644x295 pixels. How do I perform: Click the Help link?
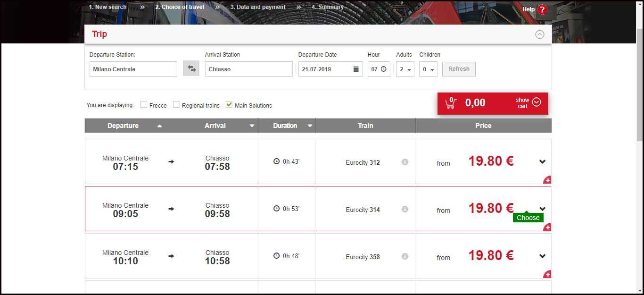click(x=528, y=9)
